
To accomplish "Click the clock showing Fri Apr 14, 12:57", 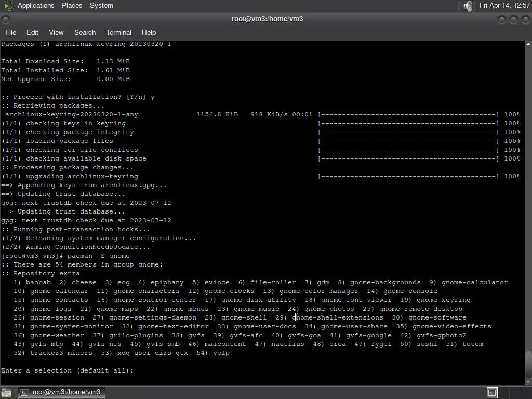I will (x=504, y=6).
